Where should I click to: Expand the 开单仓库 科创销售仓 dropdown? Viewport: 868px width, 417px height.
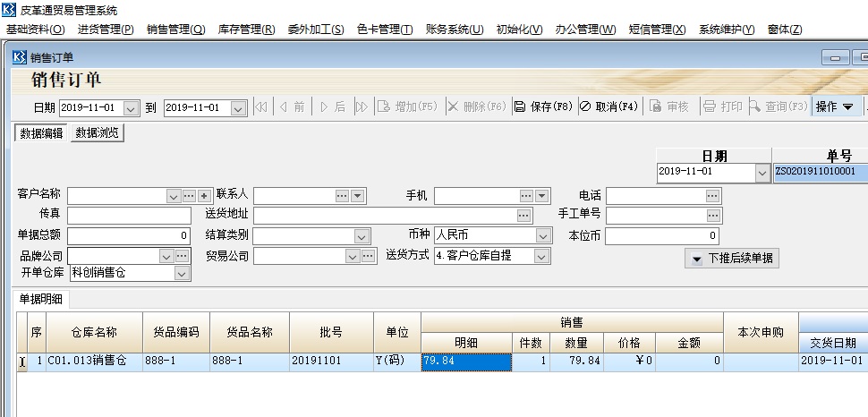point(181,274)
